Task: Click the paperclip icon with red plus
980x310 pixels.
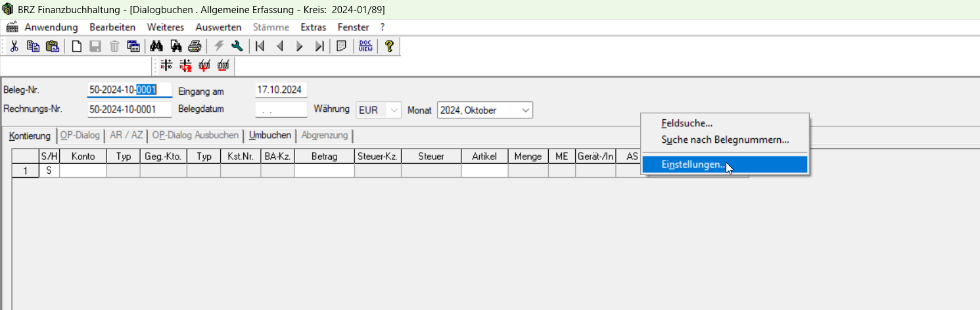Action: point(204,65)
